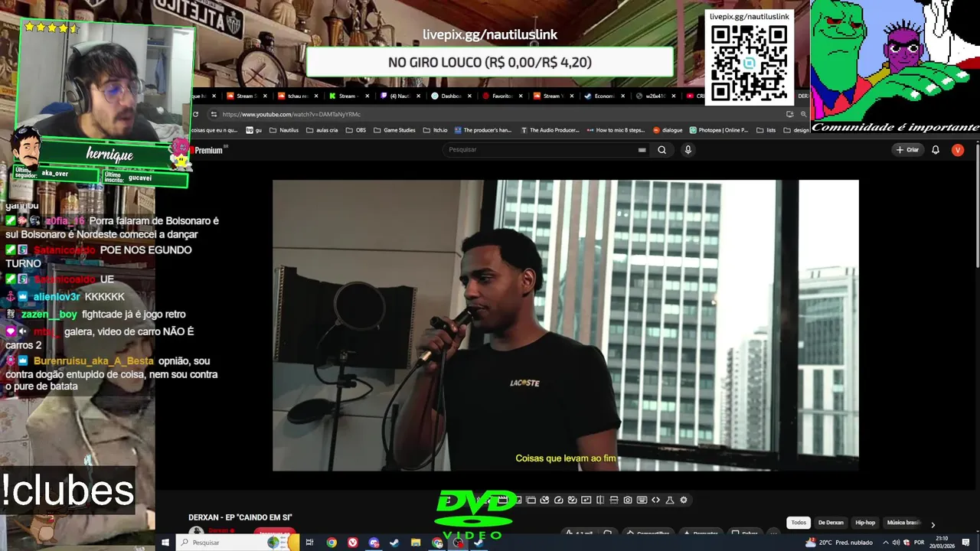Open the Windows Start menu
This screenshot has width=980, height=551.
[x=165, y=543]
